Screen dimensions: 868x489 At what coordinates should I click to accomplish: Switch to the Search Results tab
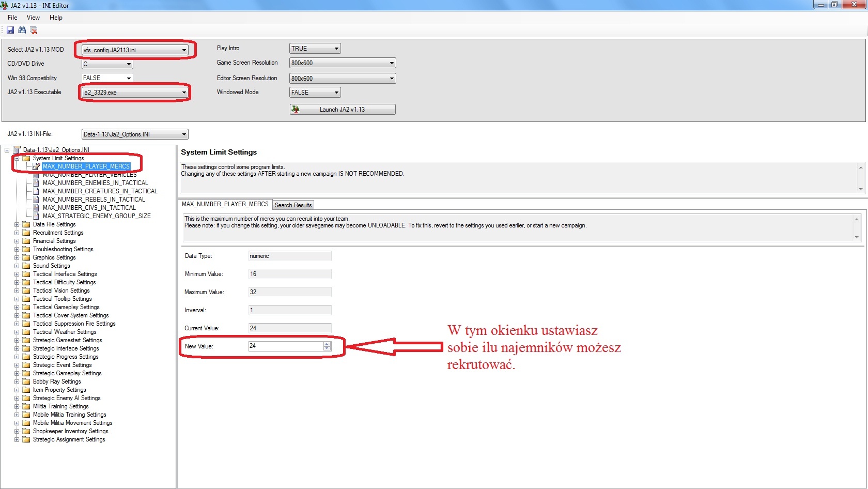[x=293, y=205]
